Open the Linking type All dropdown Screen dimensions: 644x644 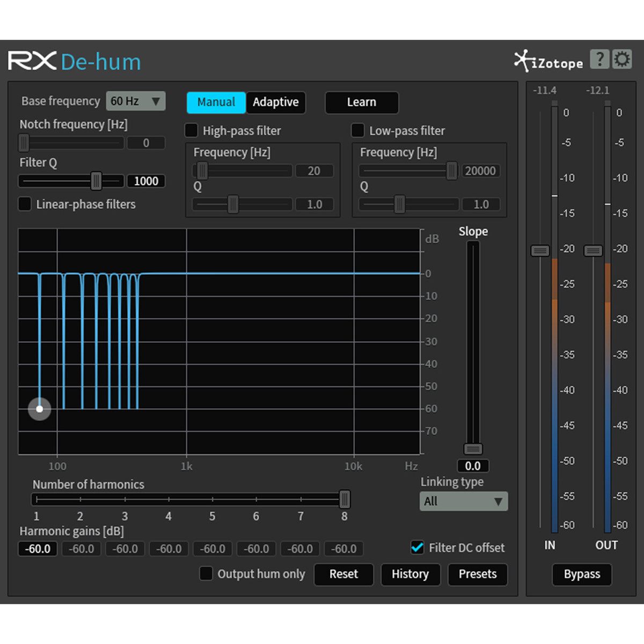click(x=464, y=501)
